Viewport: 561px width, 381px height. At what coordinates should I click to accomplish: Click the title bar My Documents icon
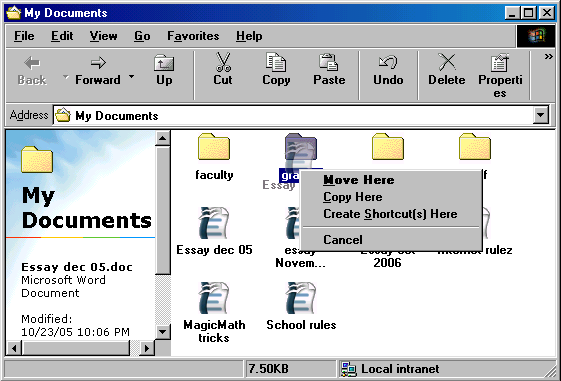coord(14,12)
